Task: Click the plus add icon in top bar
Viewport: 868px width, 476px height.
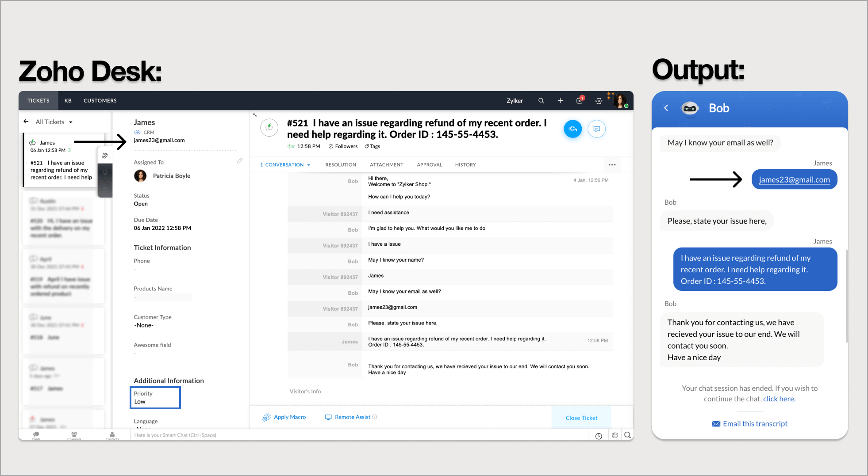Action: [x=560, y=101]
